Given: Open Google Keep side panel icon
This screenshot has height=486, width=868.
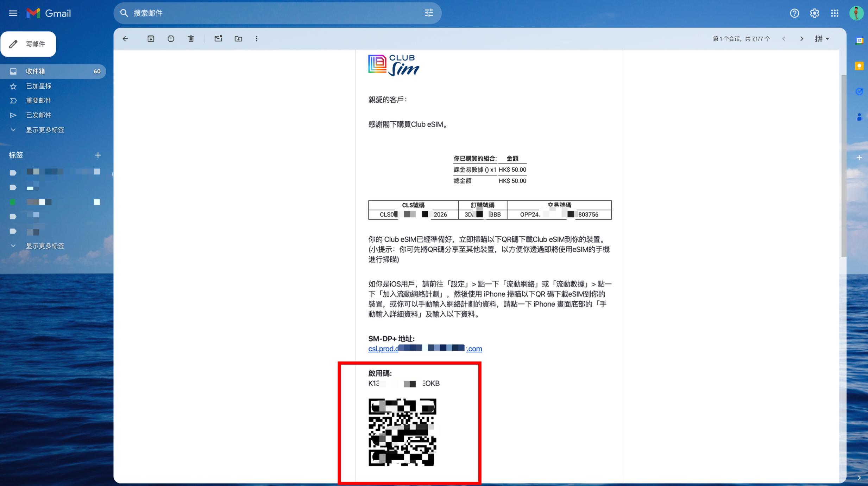Looking at the screenshot, I should pos(859,66).
